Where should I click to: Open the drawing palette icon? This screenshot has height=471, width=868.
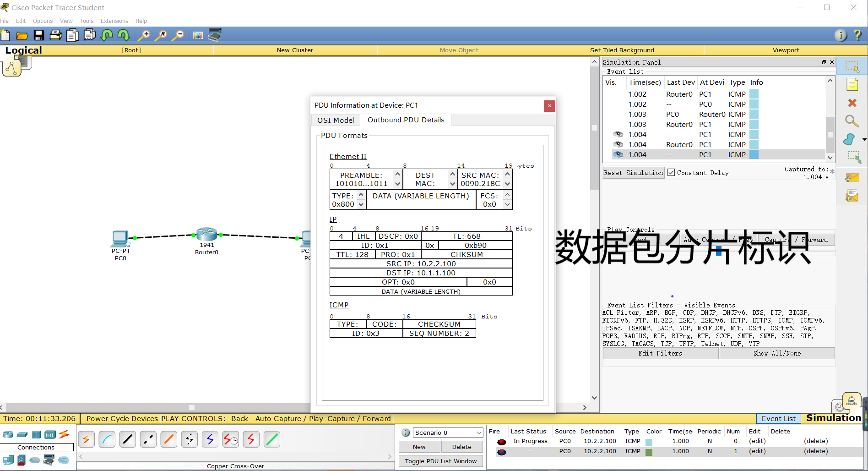pyautogui.click(x=198, y=35)
